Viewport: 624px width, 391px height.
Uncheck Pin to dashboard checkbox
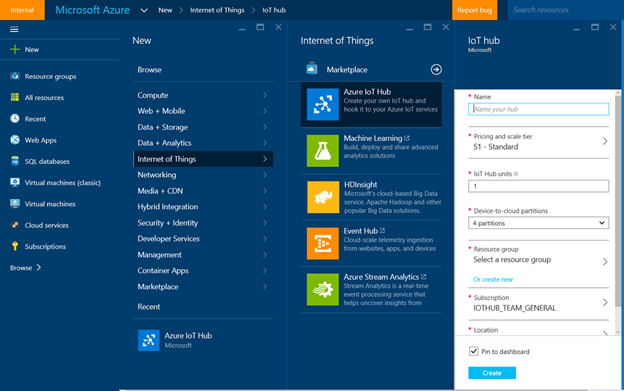pos(474,351)
